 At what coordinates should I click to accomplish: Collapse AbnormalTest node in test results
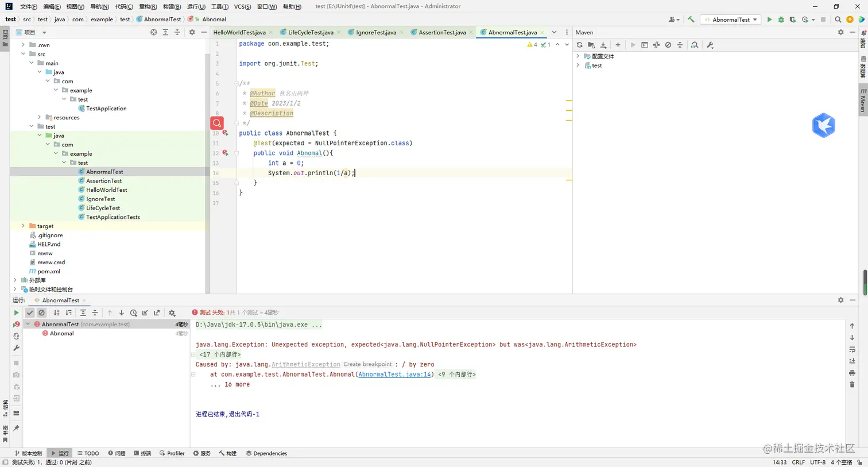tap(28, 325)
